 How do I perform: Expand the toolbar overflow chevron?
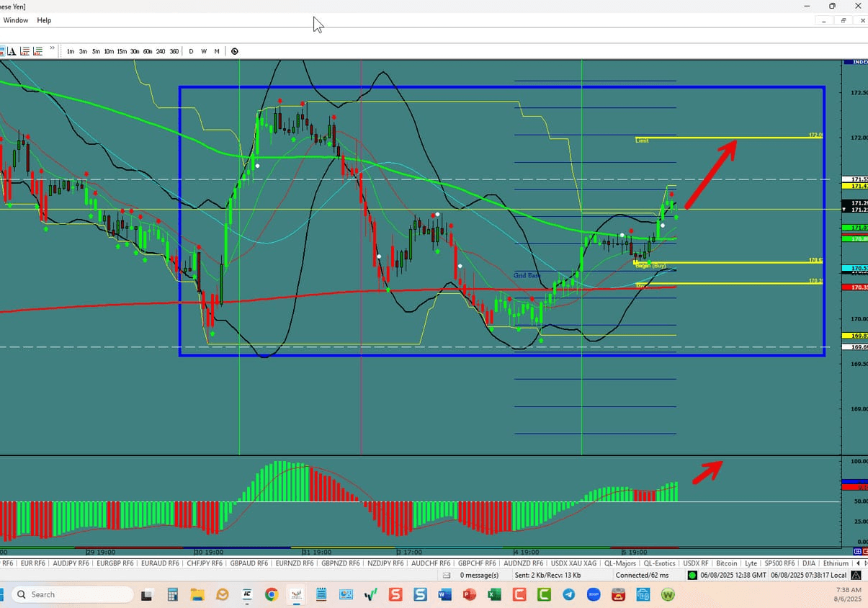52,48
